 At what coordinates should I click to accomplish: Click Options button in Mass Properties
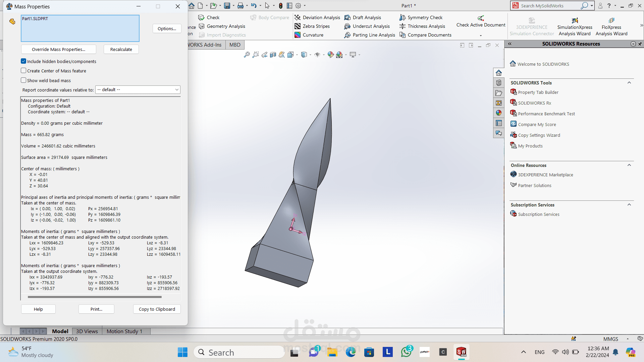167,29
